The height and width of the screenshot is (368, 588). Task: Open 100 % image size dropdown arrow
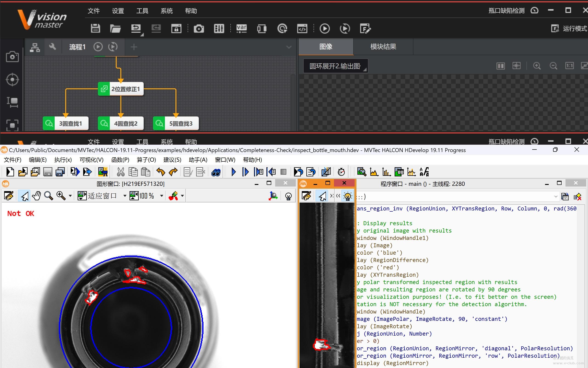[x=161, y=196]
